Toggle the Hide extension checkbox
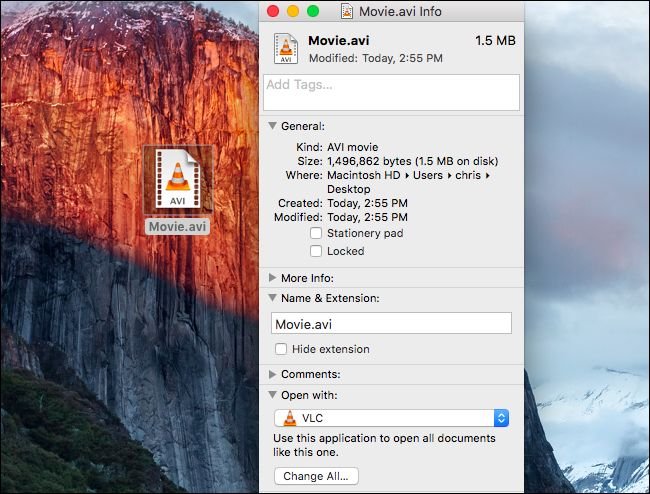Viewport: 650px width, 494px height. tap(282, 349)
